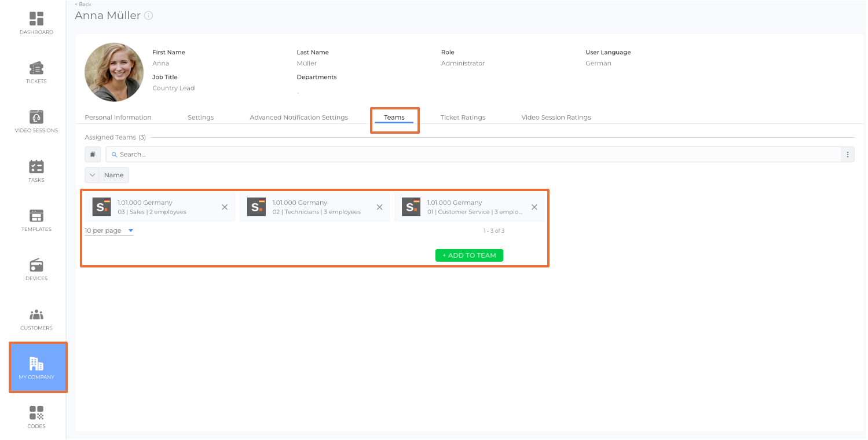Click the copy icon beside search field
Viewport: 868px width, 440px height.
tap(93, 155)
